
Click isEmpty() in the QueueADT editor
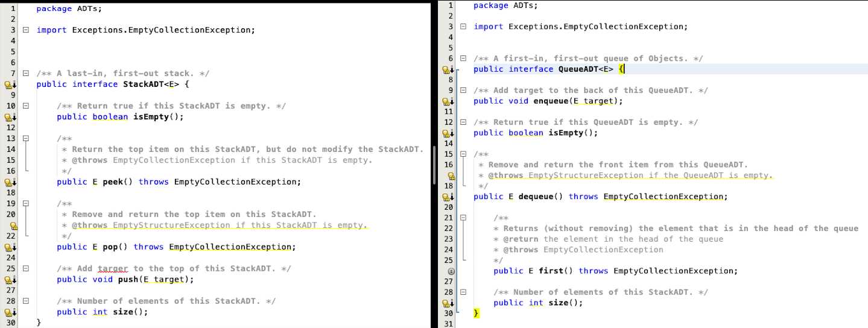[x=571, y=133]
